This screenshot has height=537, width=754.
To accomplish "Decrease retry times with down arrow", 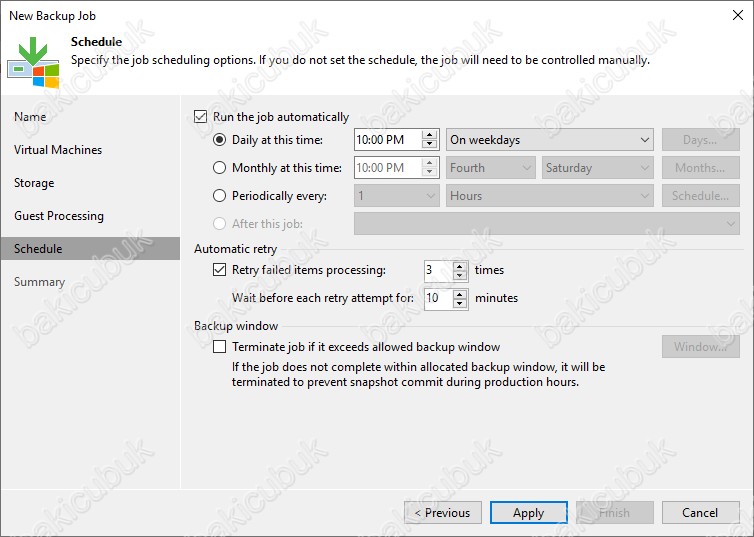I will pos(460,275).
